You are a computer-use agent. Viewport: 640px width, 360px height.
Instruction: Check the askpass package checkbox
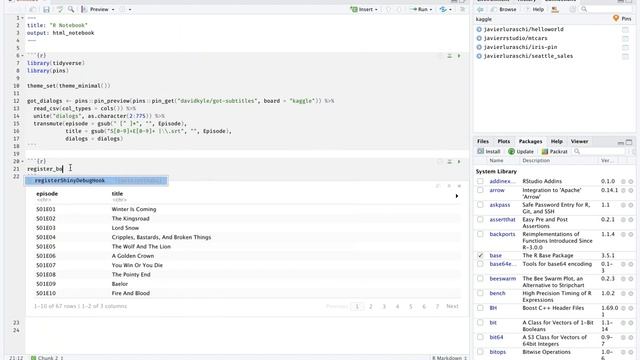coord(480,205)
